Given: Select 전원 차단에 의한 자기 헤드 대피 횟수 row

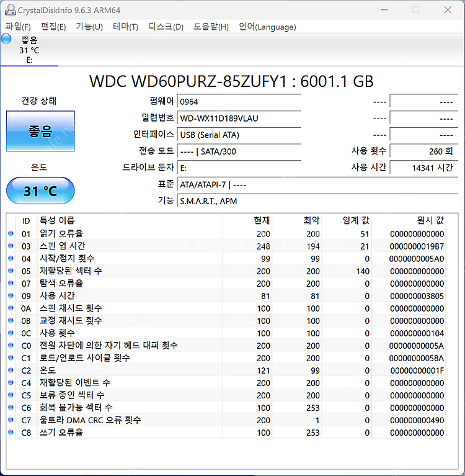Looking at the screenshot, I should [x=226, y=346].
